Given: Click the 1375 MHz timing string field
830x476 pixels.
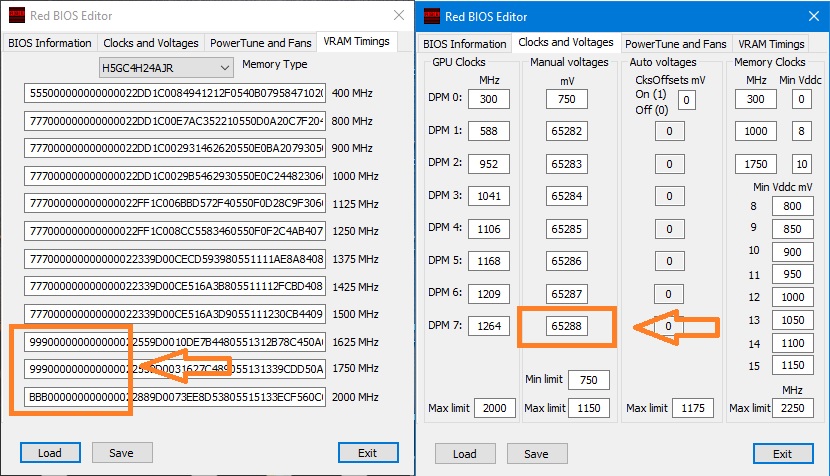Looking at the screenshot, I should [x=175, y=259].
